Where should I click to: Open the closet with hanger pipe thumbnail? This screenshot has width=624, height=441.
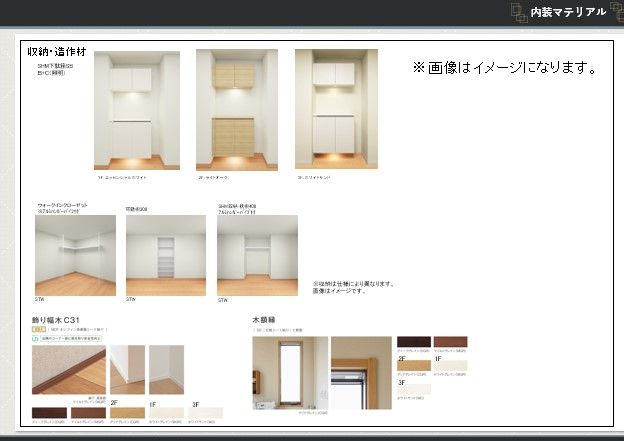(257, 256)
